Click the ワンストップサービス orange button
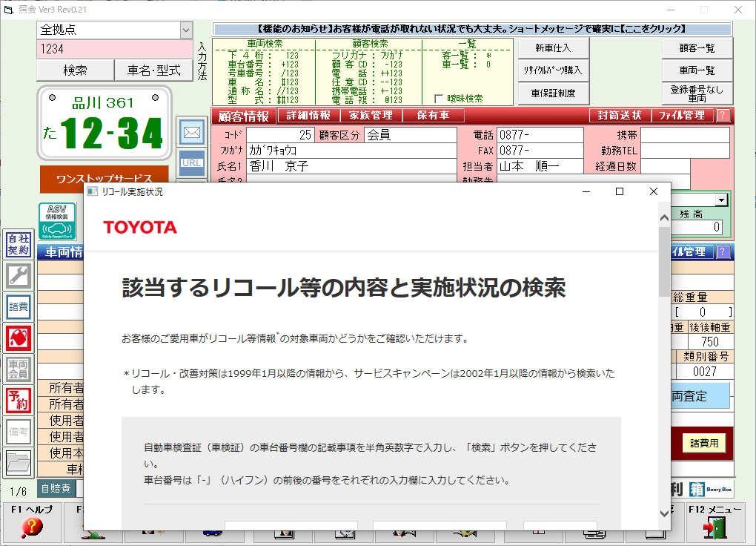Image resolution: width=756 pixels, height=546 pixels. coord(105,179)
